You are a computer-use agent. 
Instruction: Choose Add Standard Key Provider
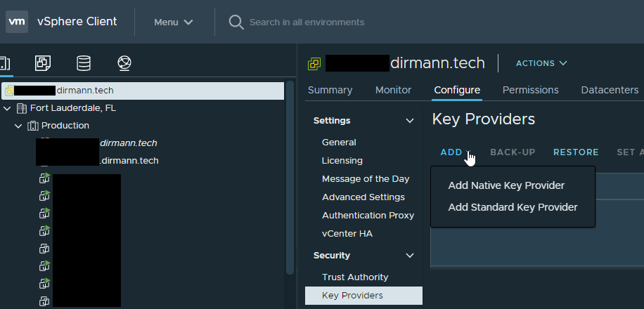[513, 207]
